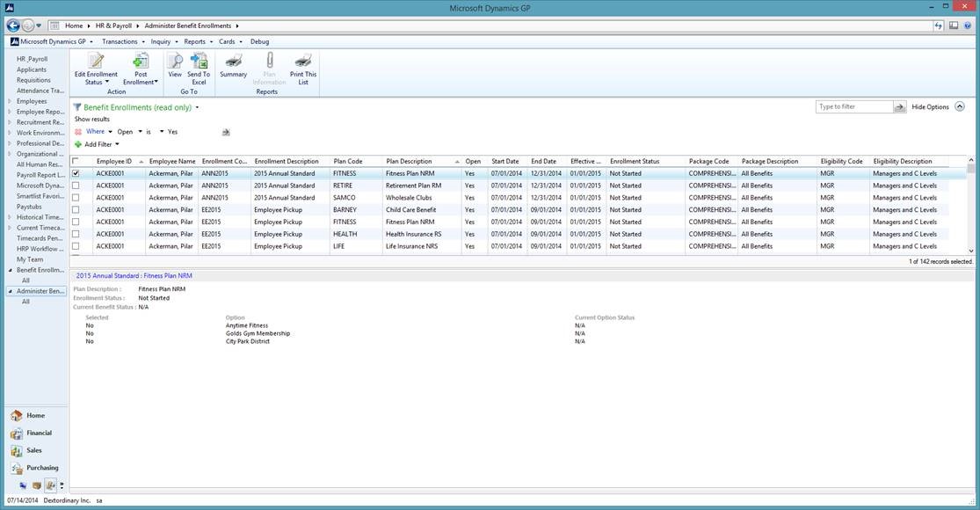Screen dimensions: 980x510
Task: Remove the Where filter with red X
Action: pos(78,132)
